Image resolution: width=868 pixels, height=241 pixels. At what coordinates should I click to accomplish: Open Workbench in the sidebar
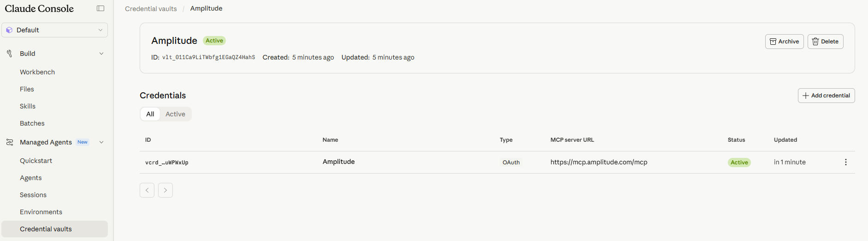pos(37,72)
